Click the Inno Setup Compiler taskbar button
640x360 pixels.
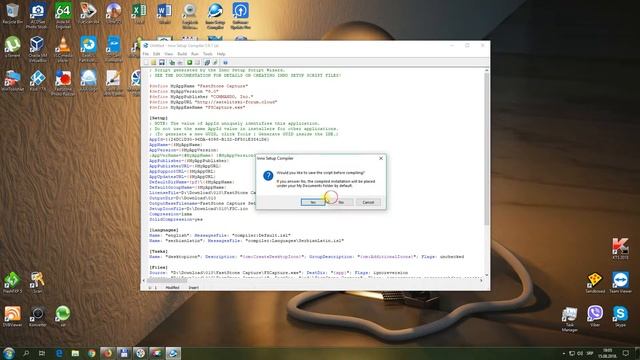[x=173, y=353]
